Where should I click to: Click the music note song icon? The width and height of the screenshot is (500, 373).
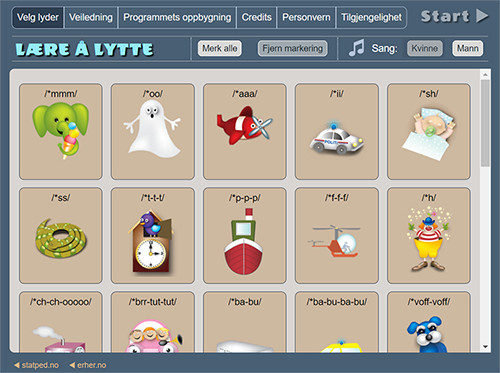(x=356, y=48)
